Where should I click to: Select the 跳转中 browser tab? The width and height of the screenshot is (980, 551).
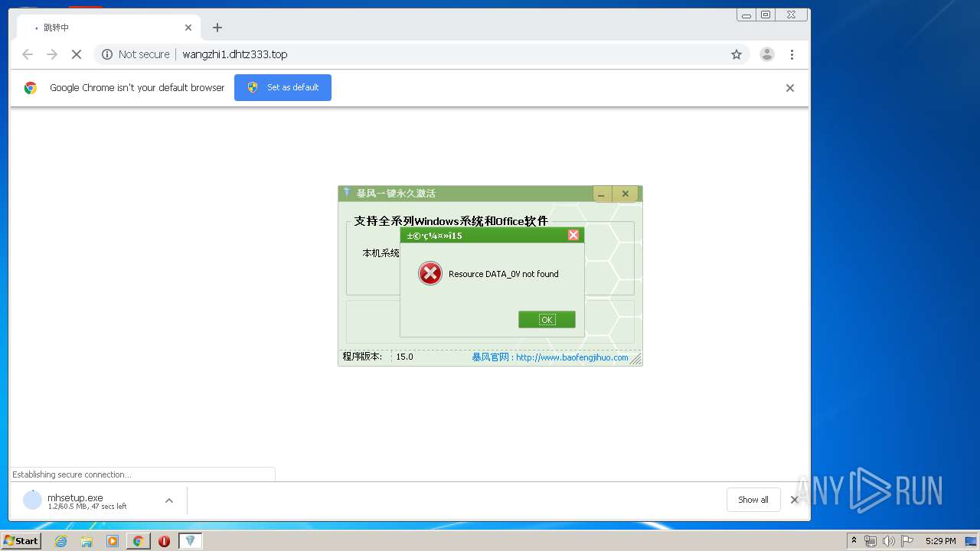pyautogui.click(x=109, y=28)
